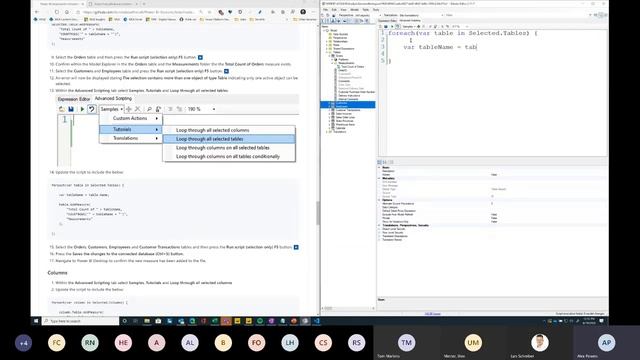This screenshot has height=360, width=640.
Task: Collapse the Metadata section in the property grid
Action: 379,178
